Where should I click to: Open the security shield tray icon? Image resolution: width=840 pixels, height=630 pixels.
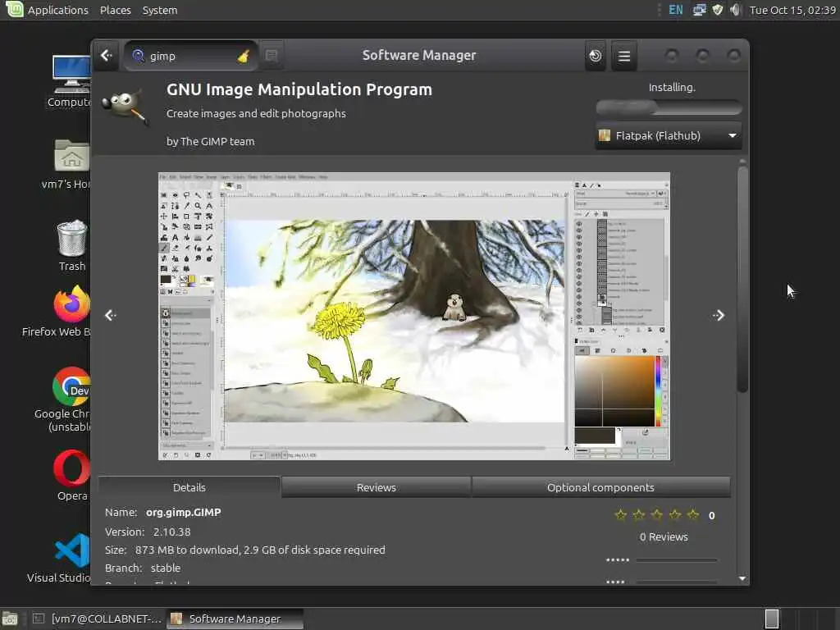[x=718, y=10]
